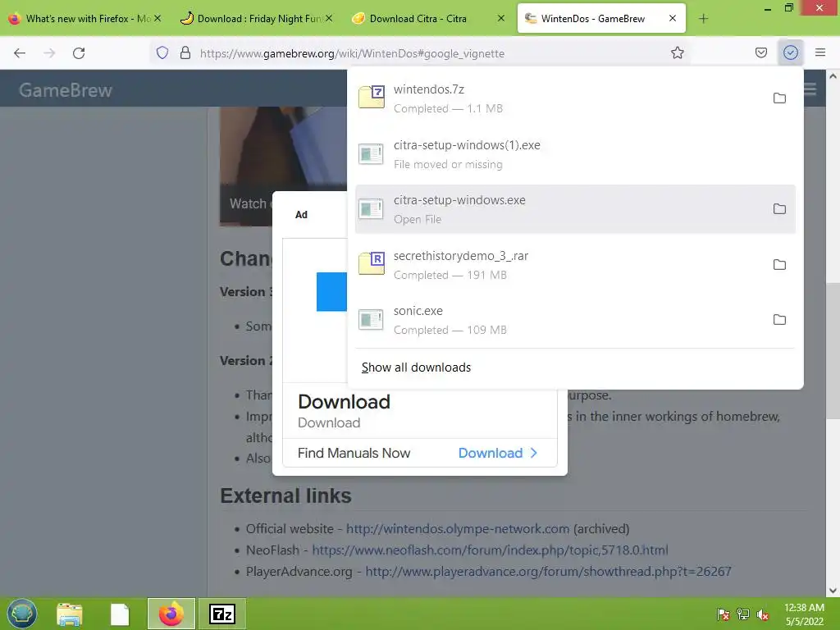Click the sonic.exe file icon
This screenshot has height=630, width=840.
371,320
